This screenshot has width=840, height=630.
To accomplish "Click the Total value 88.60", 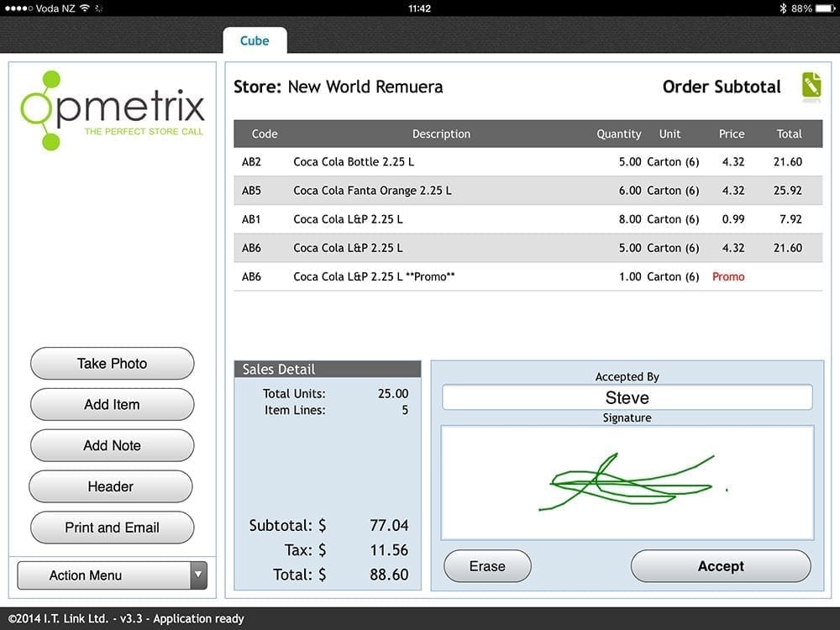I will [x=389, y=575].
